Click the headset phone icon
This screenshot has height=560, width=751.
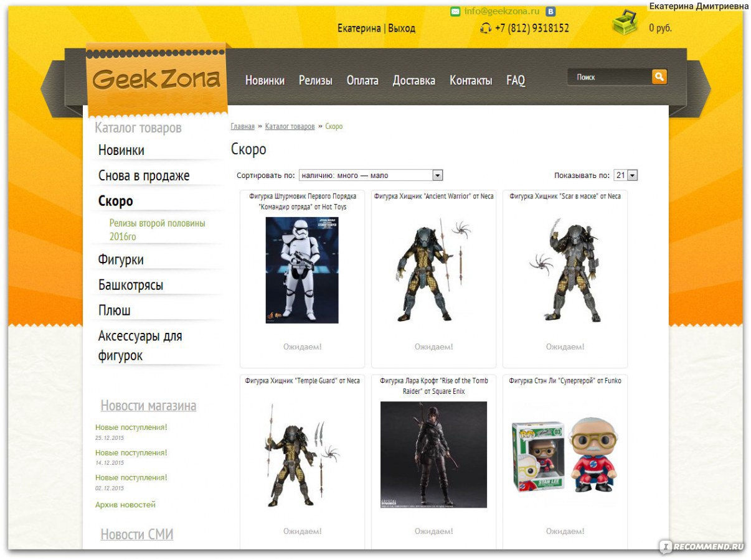[486, 28]
